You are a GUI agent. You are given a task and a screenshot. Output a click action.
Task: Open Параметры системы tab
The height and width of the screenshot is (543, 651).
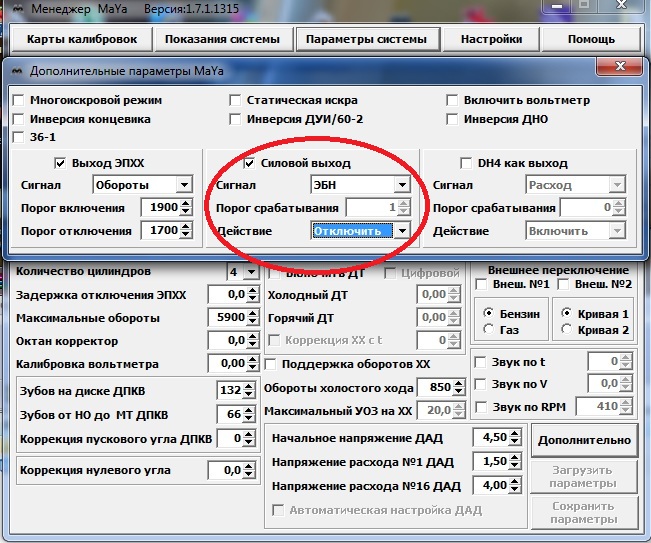pyautogui.click(x=367, y=39)
